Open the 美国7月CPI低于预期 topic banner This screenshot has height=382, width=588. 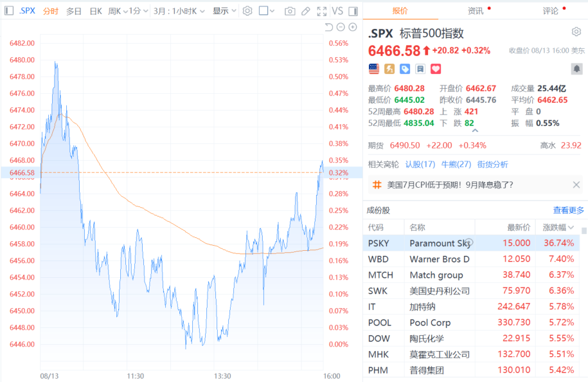point(450,185)
